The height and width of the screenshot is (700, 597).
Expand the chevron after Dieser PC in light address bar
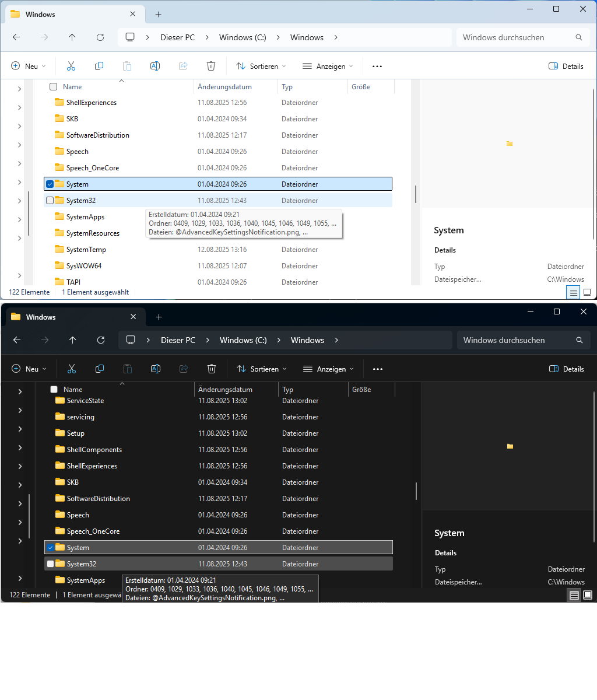(x=207, y=37)
